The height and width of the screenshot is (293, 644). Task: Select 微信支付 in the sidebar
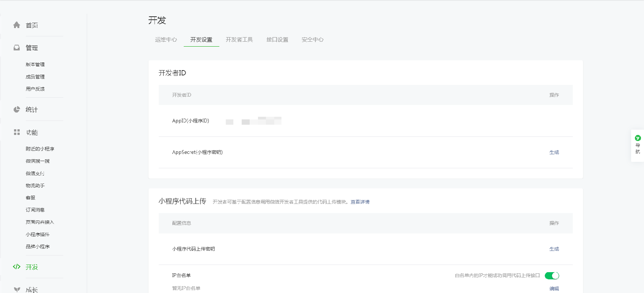35,173
